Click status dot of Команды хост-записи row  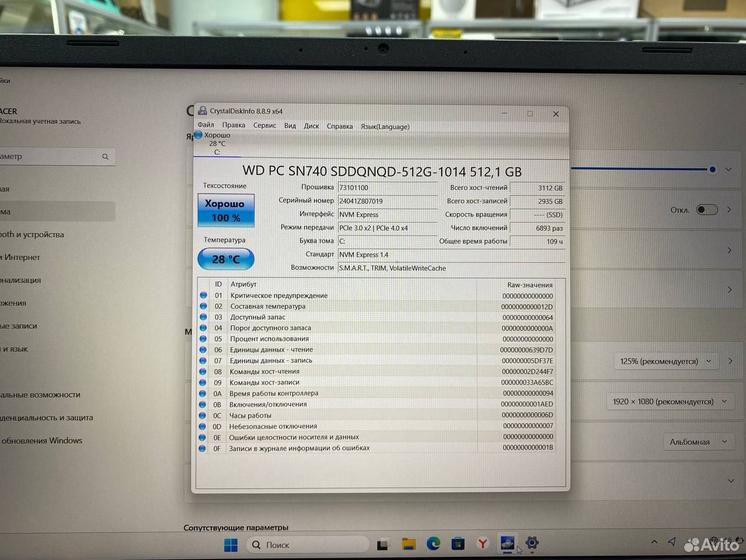click(x=203, y=383)
